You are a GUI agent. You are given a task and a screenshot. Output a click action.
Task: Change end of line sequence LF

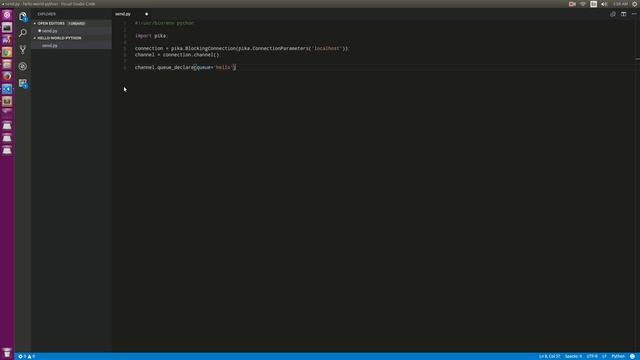tap(604, 356)
